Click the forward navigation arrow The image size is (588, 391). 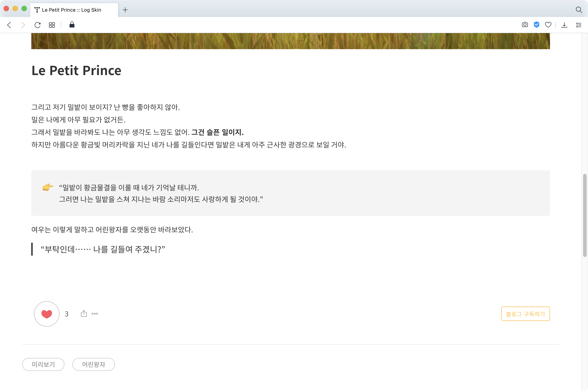23,25
